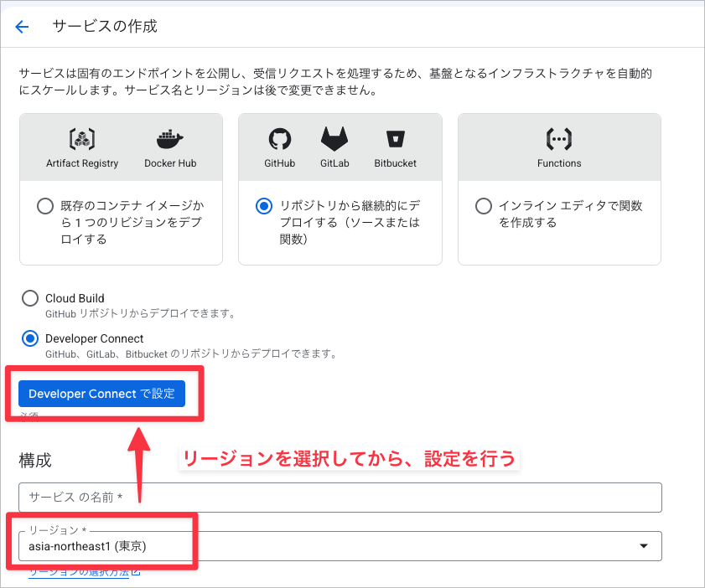Click the サービスの作成 page title
This screenshot has width=705, height=588.
[x=105, y=27]
